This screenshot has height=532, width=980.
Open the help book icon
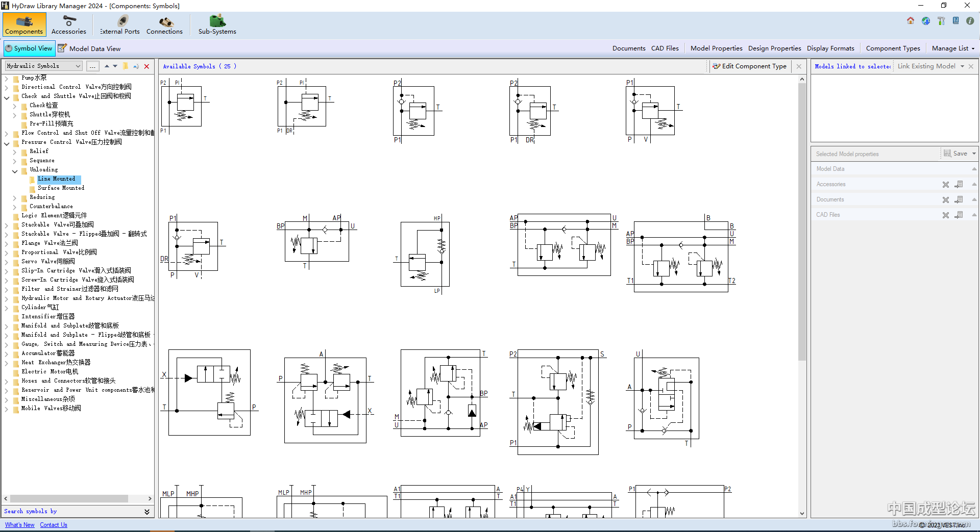pyautogui.click(x=955, y=21)
